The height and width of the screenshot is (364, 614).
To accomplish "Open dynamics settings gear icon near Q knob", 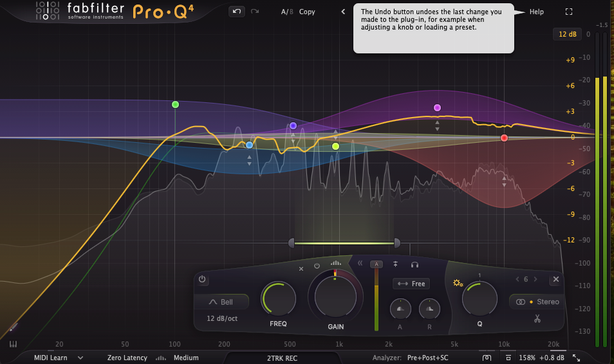I will click(x=458, y=283).
